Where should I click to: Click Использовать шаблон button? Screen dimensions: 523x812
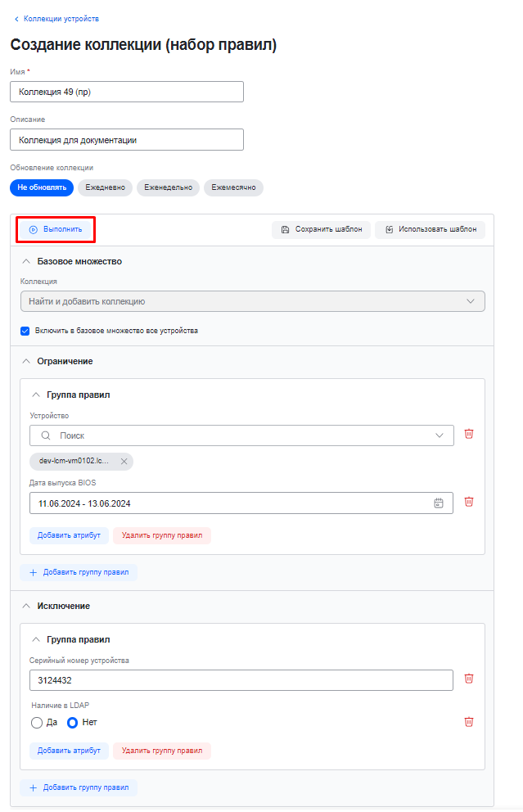click(x=430, y=229)
